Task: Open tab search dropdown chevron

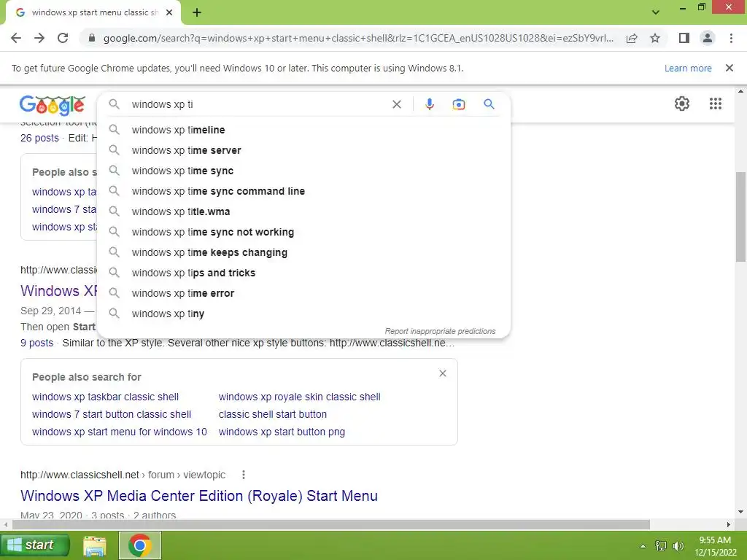Action: (x=656, y=12)
